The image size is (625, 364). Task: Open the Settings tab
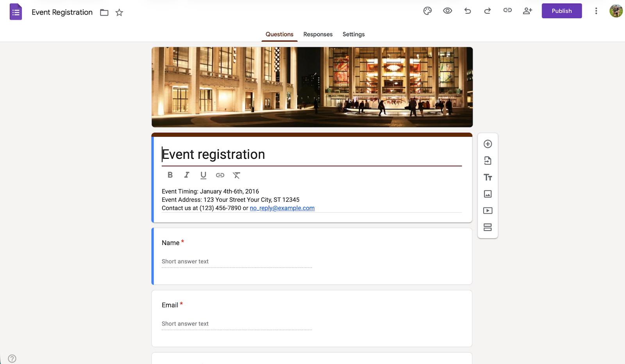coord(353,34)
